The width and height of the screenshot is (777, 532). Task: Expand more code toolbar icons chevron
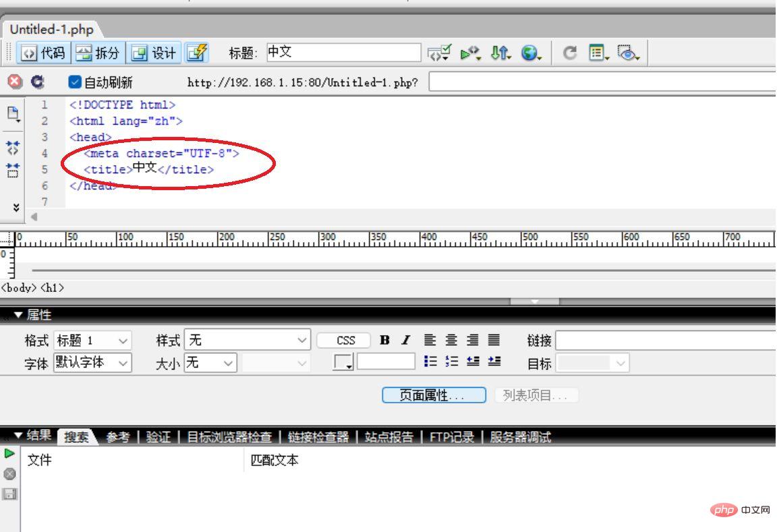(16, 208)
